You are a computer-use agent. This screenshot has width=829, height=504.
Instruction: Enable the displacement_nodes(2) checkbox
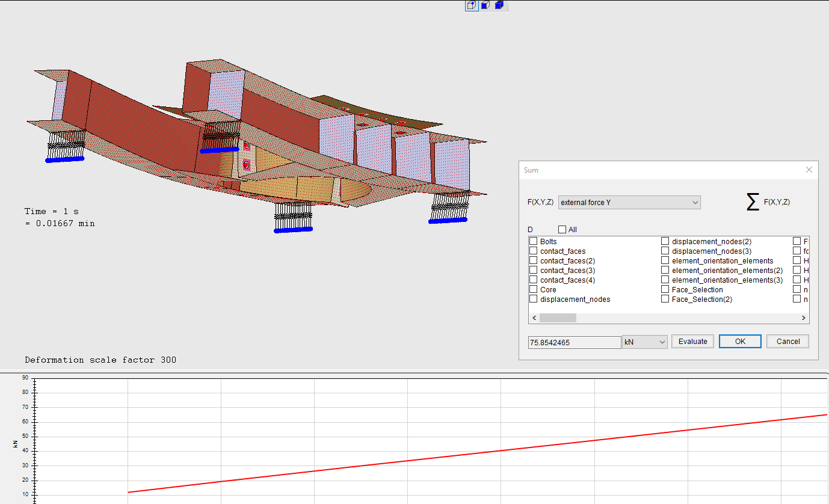[x=665, y=241]
